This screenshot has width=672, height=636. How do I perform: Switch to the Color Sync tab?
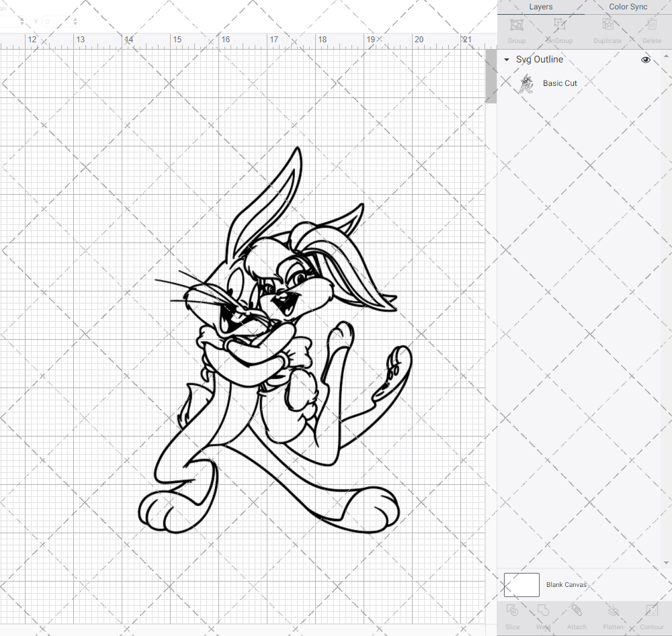point(628,7)
